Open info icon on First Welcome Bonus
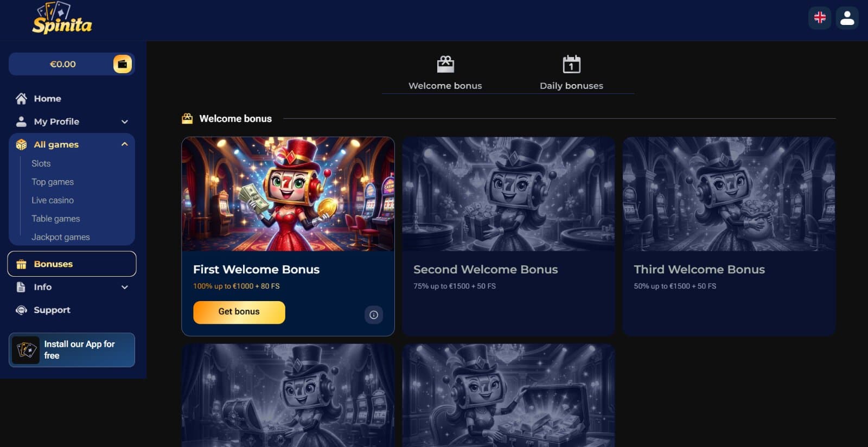 pyautogui.click(x=374, y=315)
